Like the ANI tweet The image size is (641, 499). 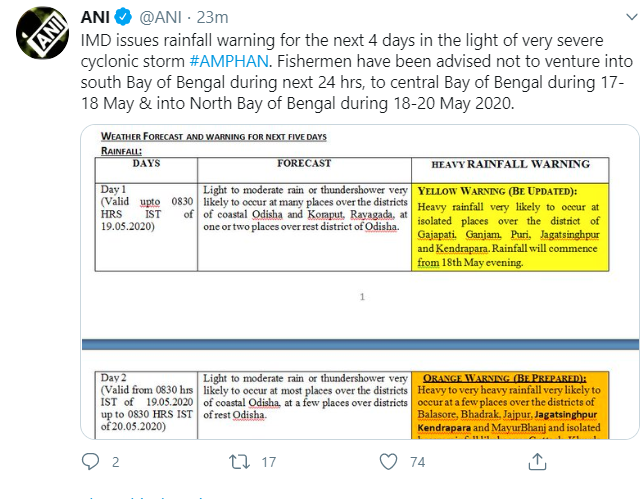point(388,461)
